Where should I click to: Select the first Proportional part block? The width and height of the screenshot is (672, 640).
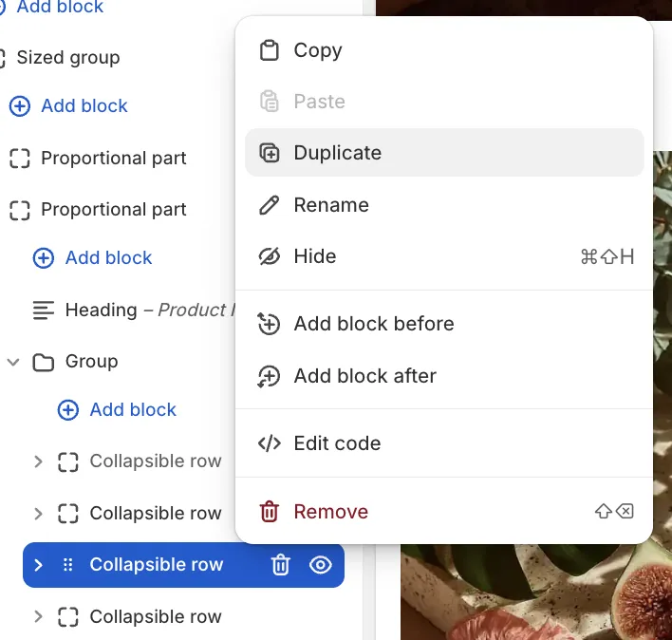point(113,159)
